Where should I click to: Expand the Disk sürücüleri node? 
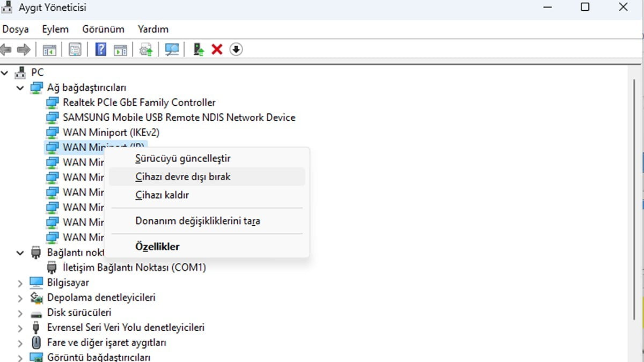pos(20,313)
